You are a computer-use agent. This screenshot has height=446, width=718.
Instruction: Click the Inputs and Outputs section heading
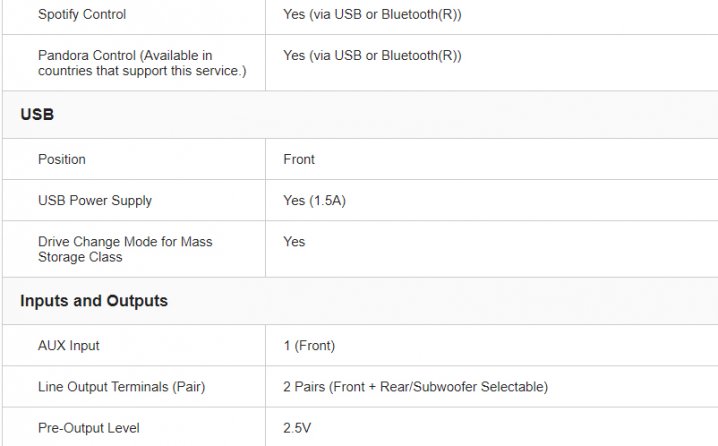tap(94, 300)
